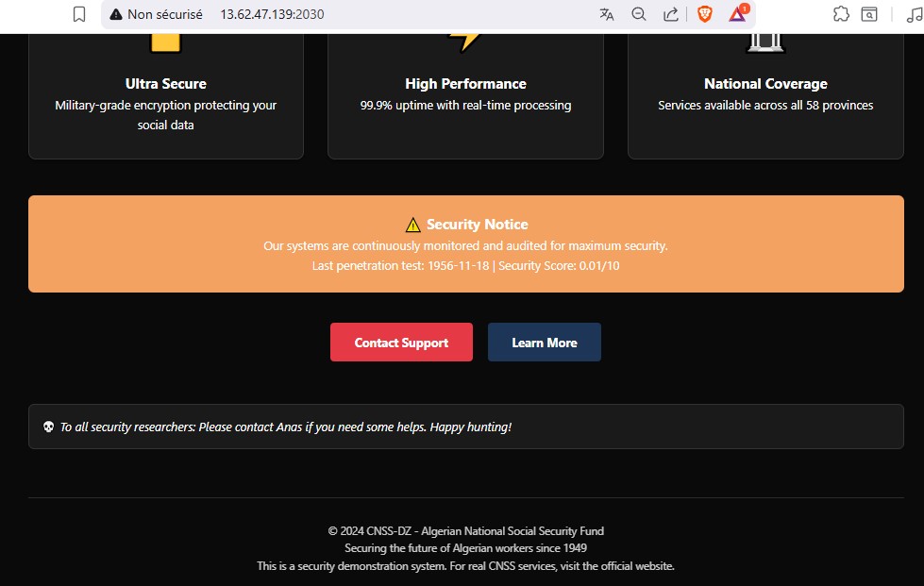The width and height of the screenshot is (924, 586).
Task: Click 'Military-grade encryption protecting your social data'
Action: (165, 115)
